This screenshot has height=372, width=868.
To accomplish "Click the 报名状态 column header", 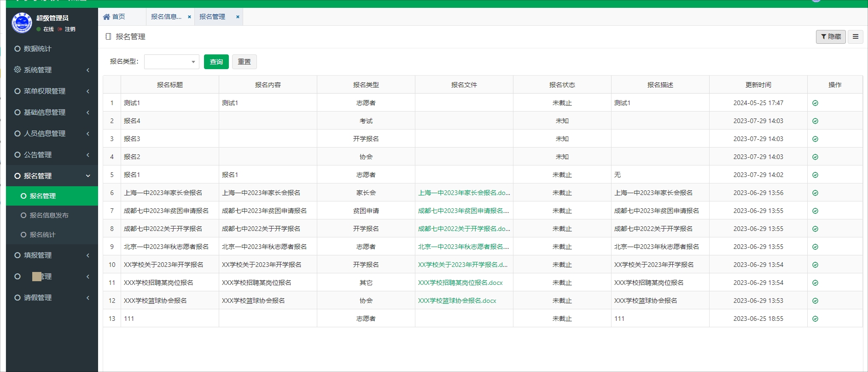I will pyautogui.click(x=562, y=85).
